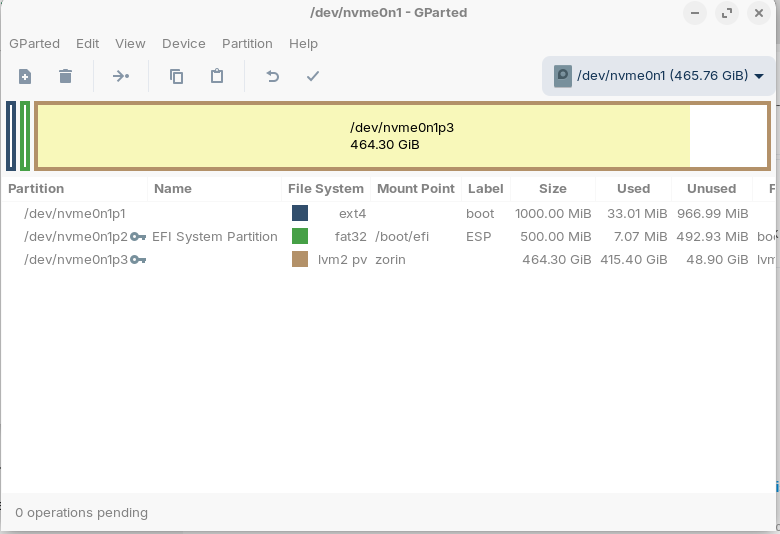The image size is (780, 534).
Task: Select the EFI System Partition row
Action: 214,237
